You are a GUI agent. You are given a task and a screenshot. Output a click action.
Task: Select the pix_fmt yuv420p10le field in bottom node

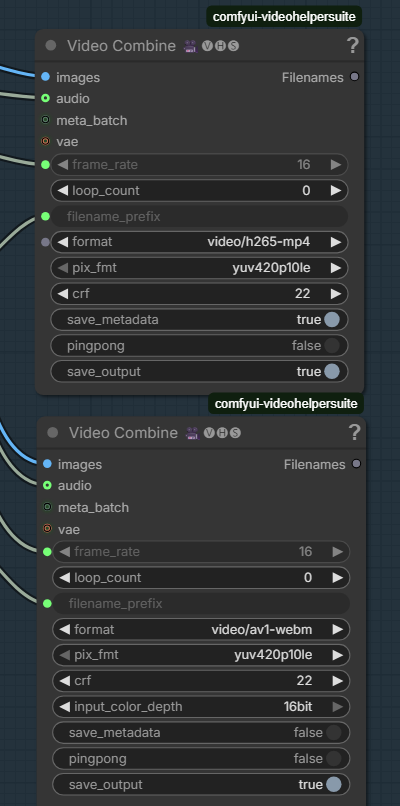(202, 655)
